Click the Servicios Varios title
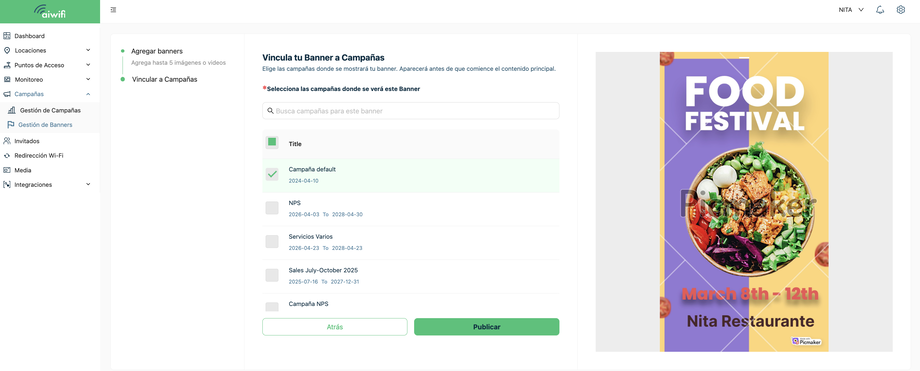 point(310,237)
